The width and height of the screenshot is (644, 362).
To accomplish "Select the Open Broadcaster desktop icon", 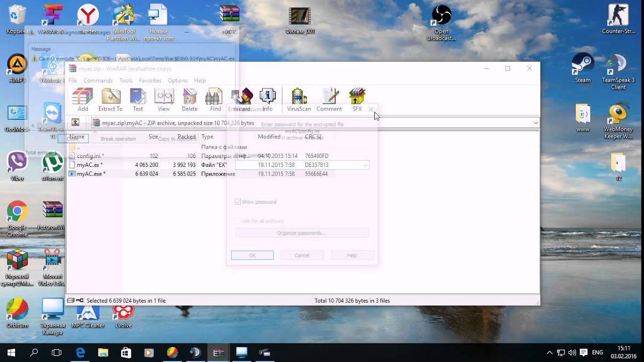I will tap(441, 23).
